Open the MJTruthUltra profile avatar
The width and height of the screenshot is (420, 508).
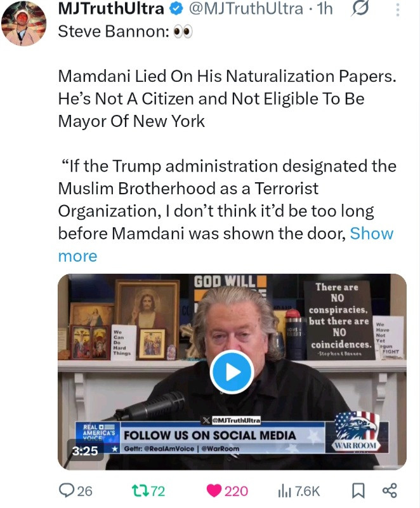click(23, 23)
